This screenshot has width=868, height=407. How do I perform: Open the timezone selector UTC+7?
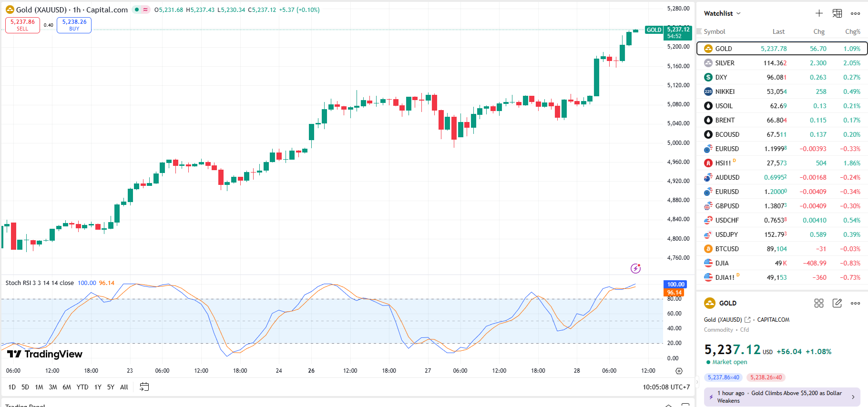666,387
